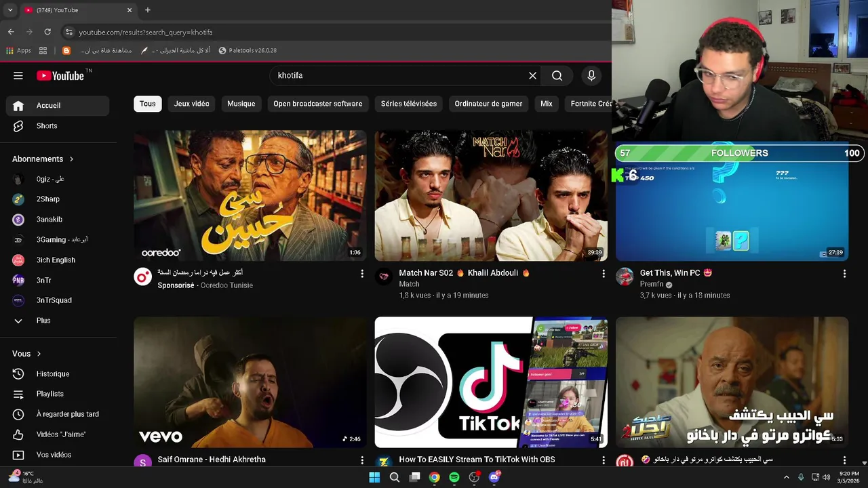Viewport: 868px width, 488px height.
Task: Click Saif Omrane - Hedhi Akhretha title
Action: [x=212, y=460]
